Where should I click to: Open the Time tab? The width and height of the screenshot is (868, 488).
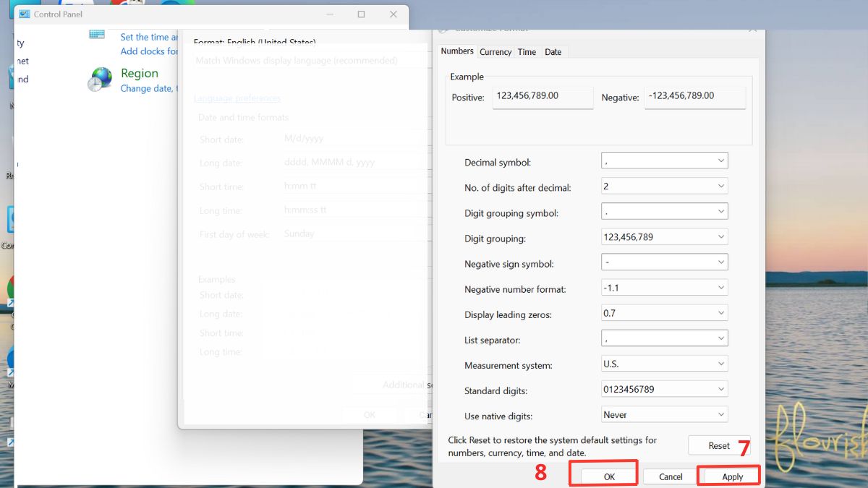527,51
